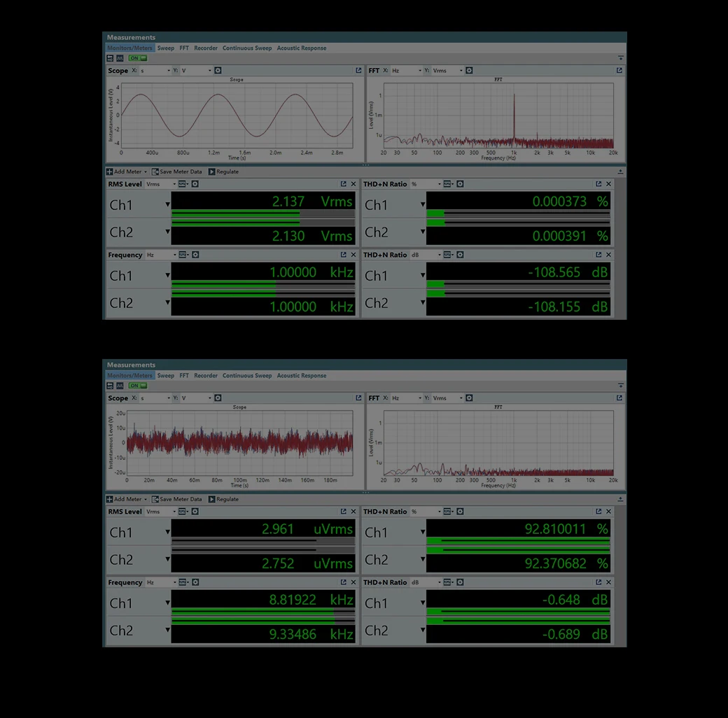Open Scope settings gear in upper window

point(218,71)
